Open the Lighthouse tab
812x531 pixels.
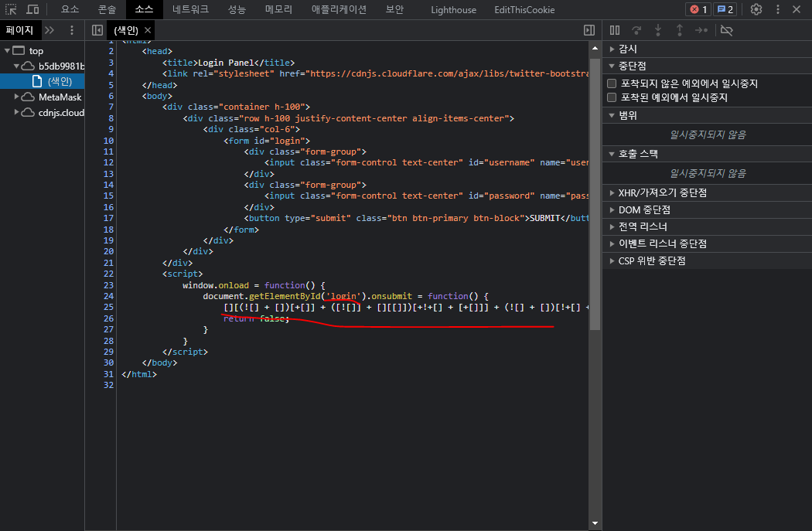click(x=453, y=10)
